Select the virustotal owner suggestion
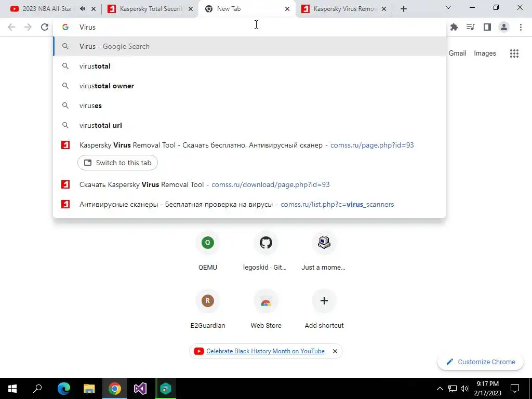This screenshot has width=532, height=399. (x=249, y=86)
